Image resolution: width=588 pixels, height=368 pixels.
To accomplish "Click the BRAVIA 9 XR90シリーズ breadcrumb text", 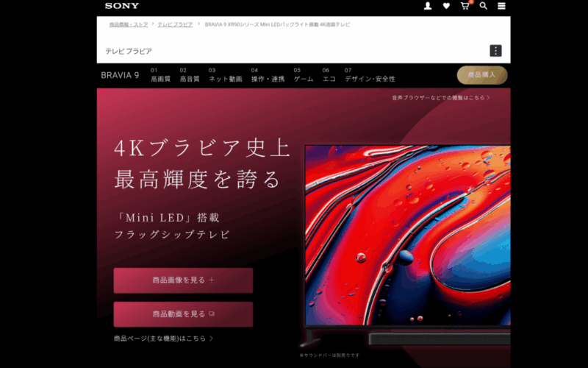I will pos(277,24).
